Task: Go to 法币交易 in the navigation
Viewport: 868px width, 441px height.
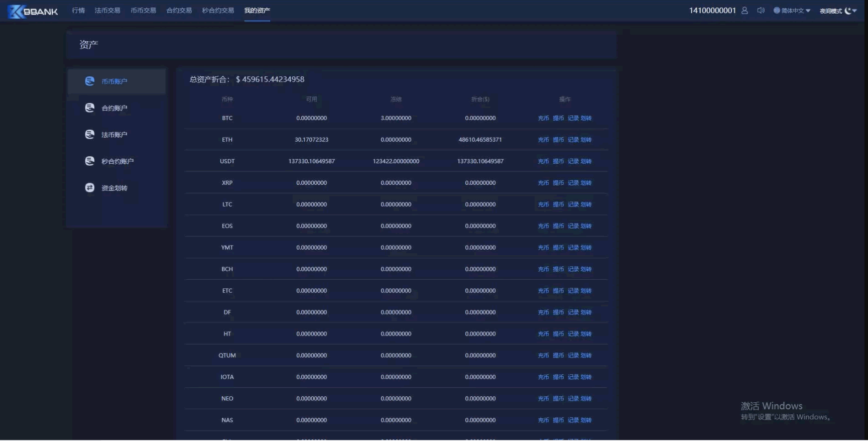Action: [x=107, y=11]
